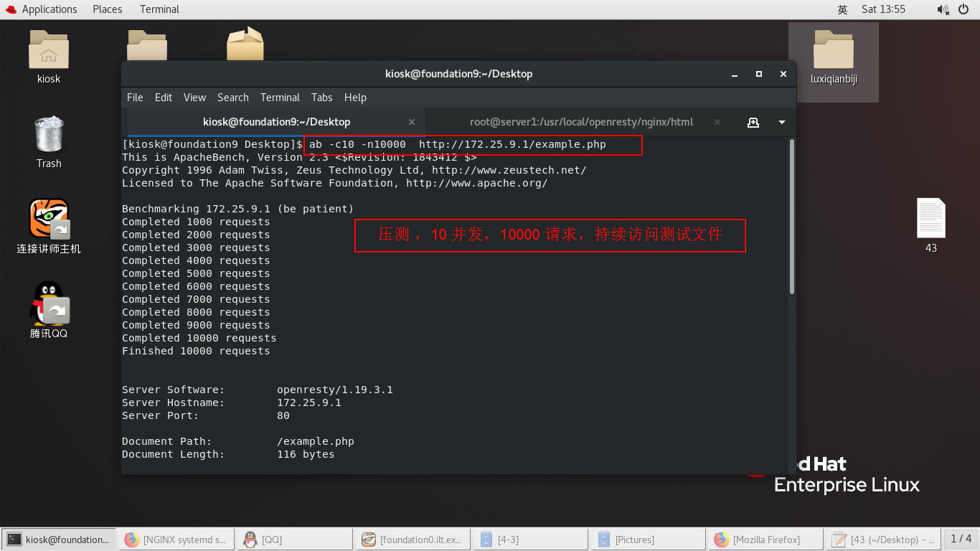Close the root@server1 terminal tab
Screen dimensions: 980x551
pos(717,122)
